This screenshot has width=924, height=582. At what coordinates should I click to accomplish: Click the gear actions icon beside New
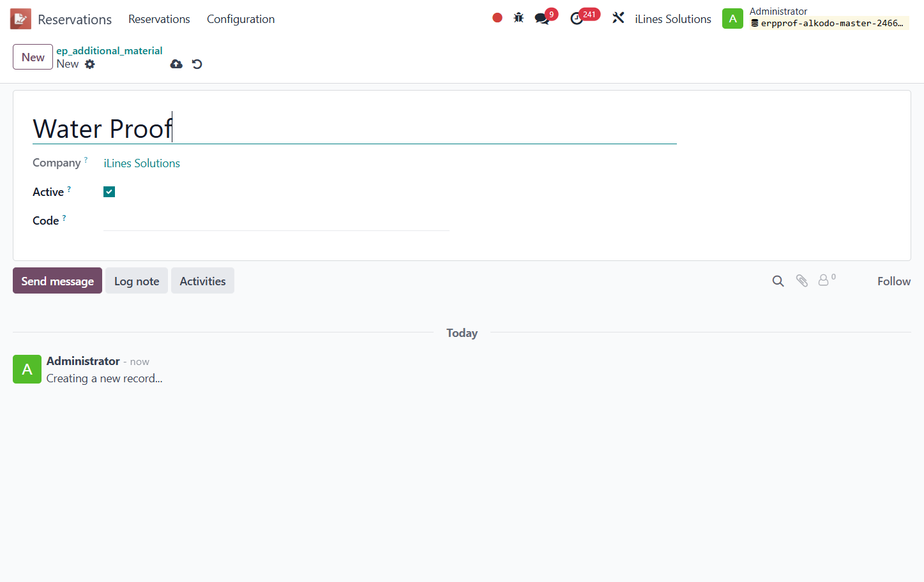click(x=90, y=64)
